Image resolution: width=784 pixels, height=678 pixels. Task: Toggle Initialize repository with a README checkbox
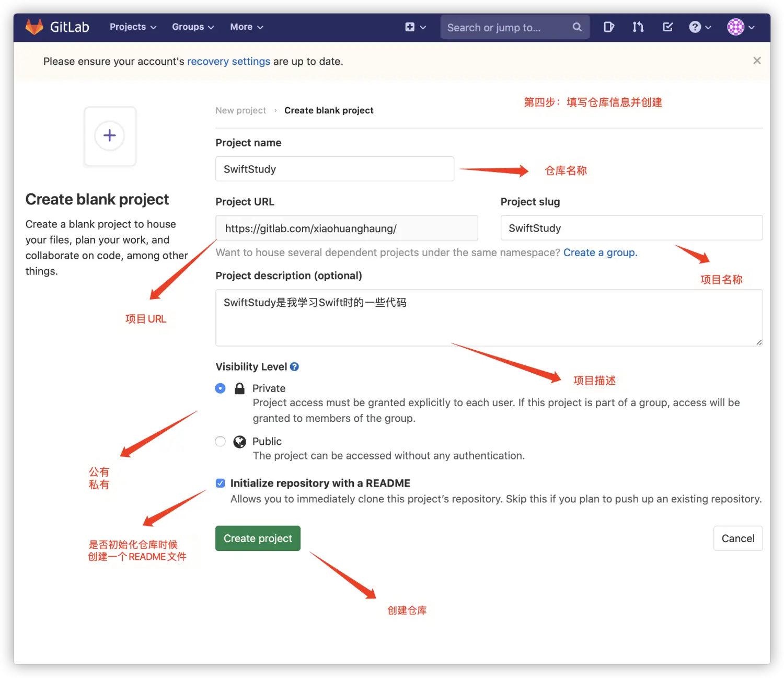pos(221,483)
